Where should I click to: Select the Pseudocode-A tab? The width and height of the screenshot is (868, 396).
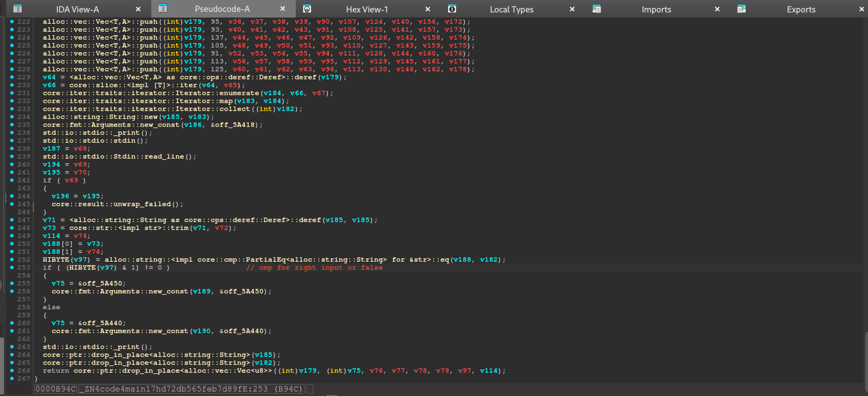coord(222,9)
